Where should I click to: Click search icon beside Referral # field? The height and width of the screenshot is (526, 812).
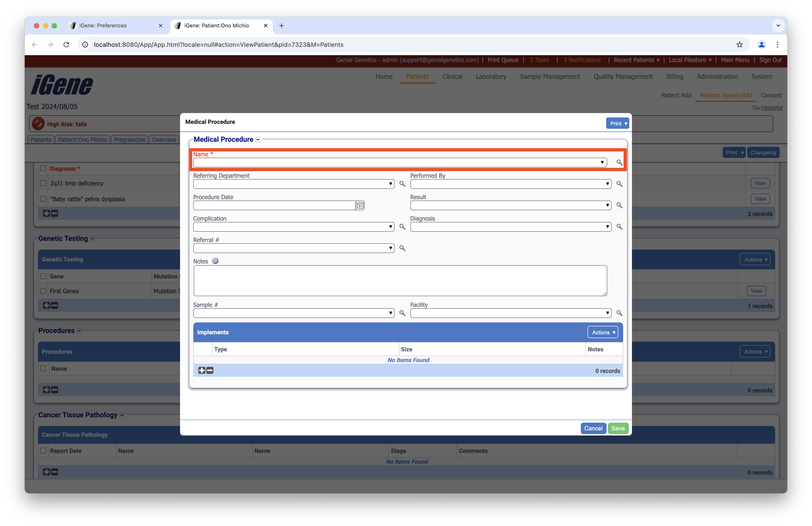402,248
